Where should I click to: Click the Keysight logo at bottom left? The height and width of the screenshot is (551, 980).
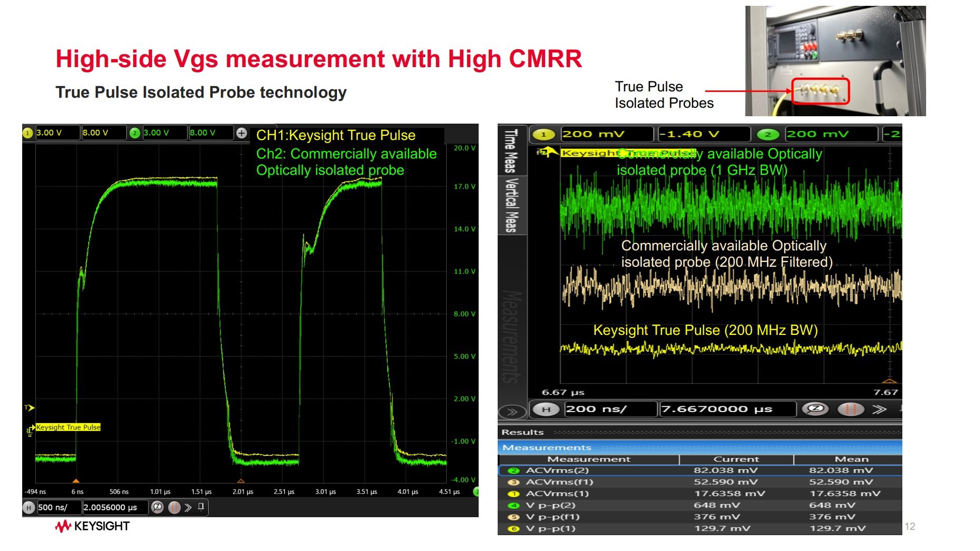92,526
